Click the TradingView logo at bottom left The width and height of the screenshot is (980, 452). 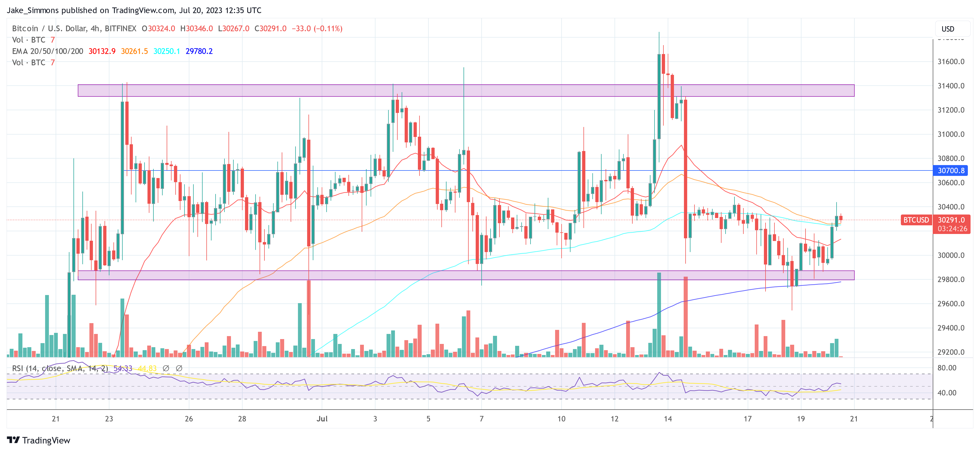pos(38,440)
